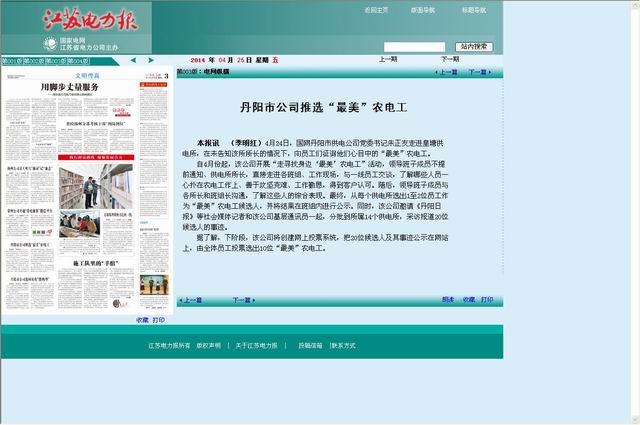Click the 国家电网 State Grid logo
The width and height of the screenshot is (640, 425).
click(x=52, y=44)
